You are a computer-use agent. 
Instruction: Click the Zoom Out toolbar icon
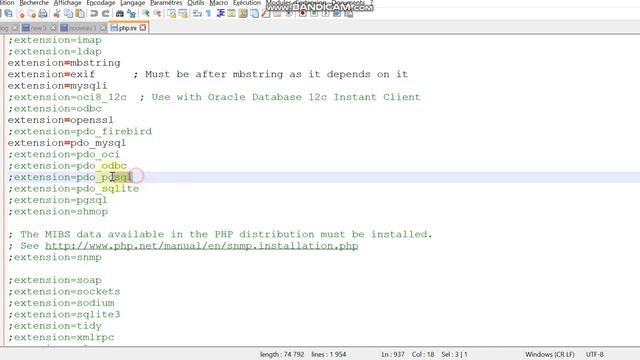coord(158,13)
